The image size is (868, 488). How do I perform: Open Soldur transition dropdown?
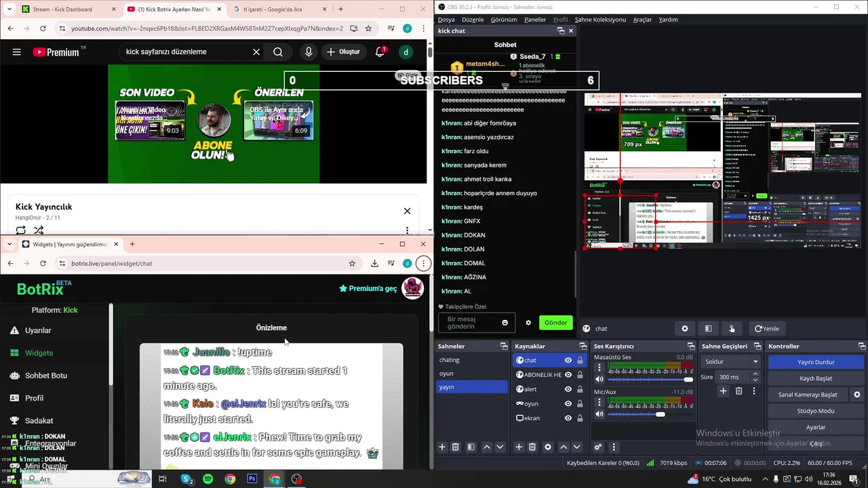[731, 362]
